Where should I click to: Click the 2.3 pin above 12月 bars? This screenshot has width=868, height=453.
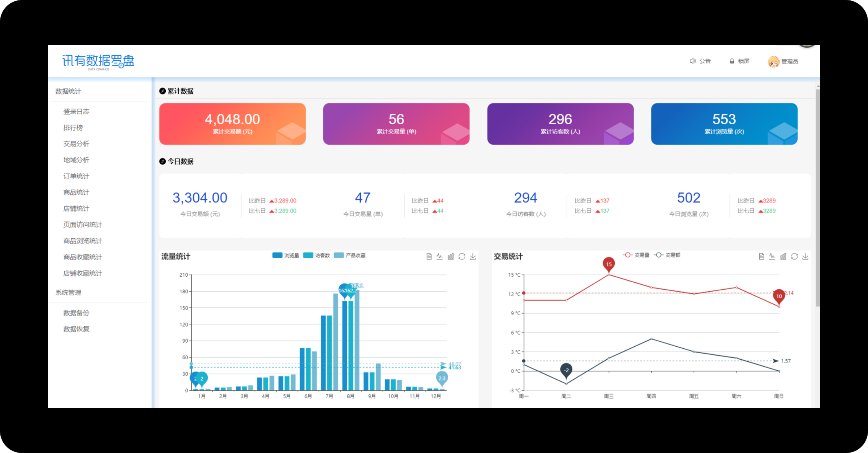pos(442,378)
